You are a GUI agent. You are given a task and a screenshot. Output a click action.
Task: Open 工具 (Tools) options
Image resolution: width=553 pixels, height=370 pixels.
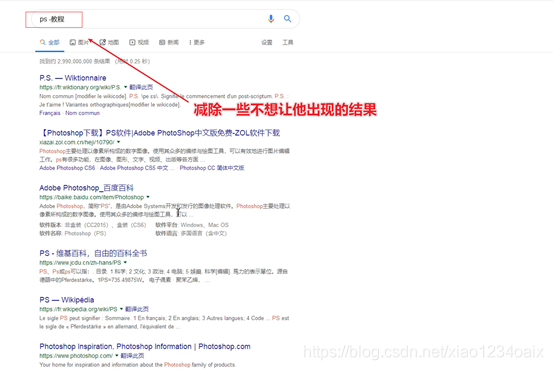pos(288,42)
